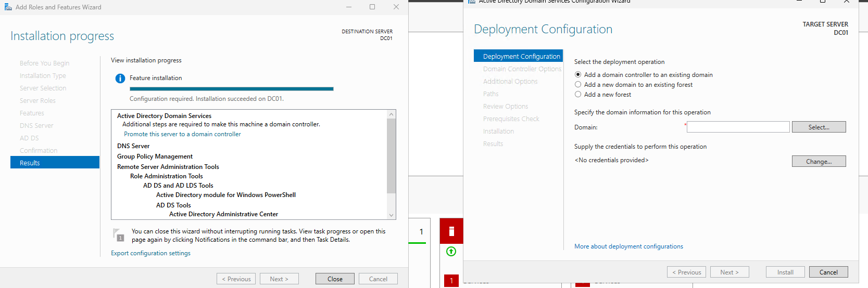This screenshot has height=288, width=868.
Task: Open Prerequisites Check step
Action: [511, 119]
